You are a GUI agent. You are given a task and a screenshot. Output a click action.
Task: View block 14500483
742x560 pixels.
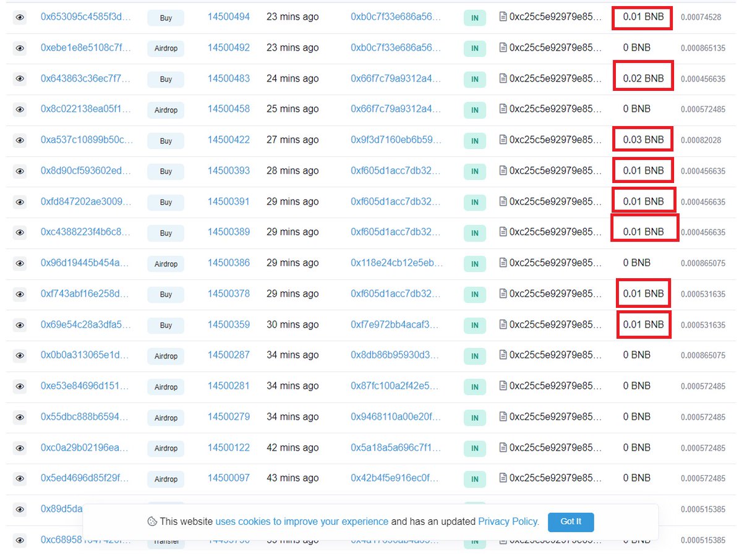(x=229, y=78)
